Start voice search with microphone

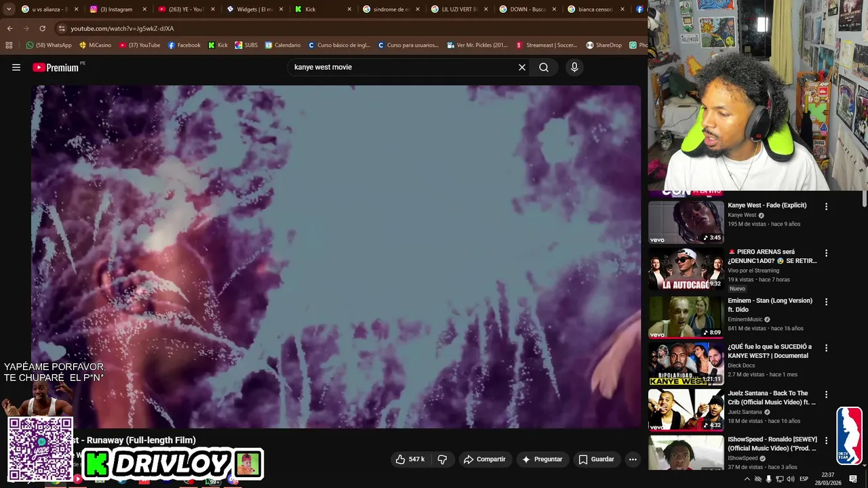(574, 67)
